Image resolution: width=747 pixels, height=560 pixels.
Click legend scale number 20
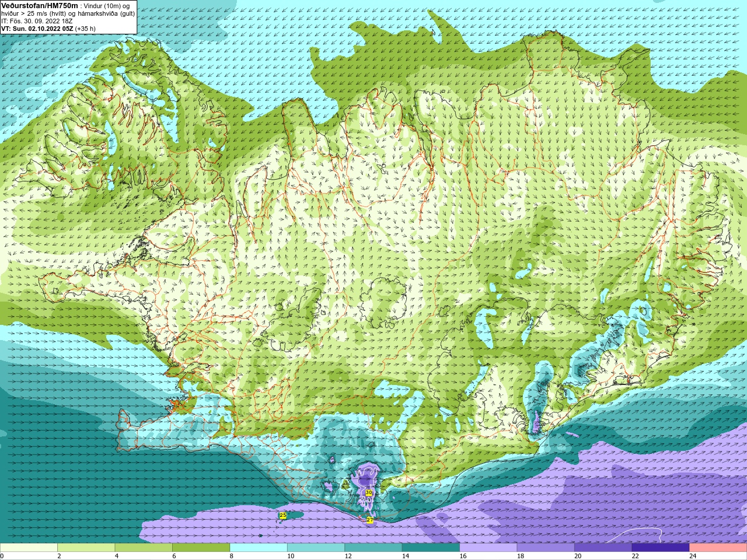pos(578,556)
